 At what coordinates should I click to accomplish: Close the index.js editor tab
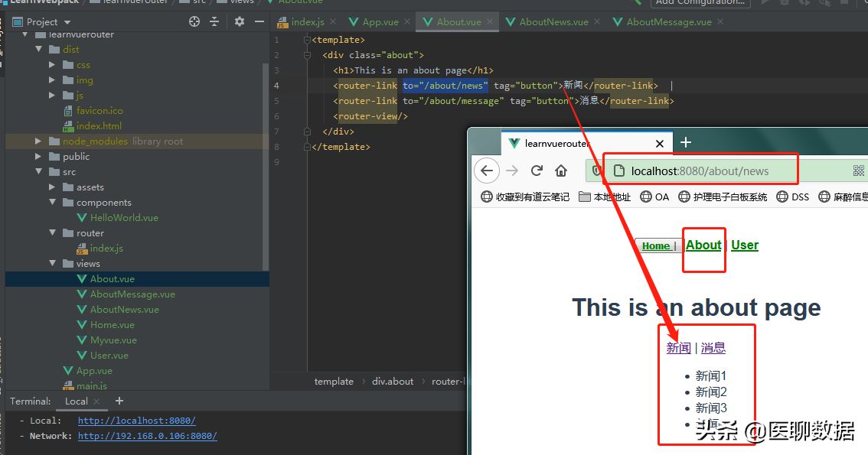tap(333, 21)
